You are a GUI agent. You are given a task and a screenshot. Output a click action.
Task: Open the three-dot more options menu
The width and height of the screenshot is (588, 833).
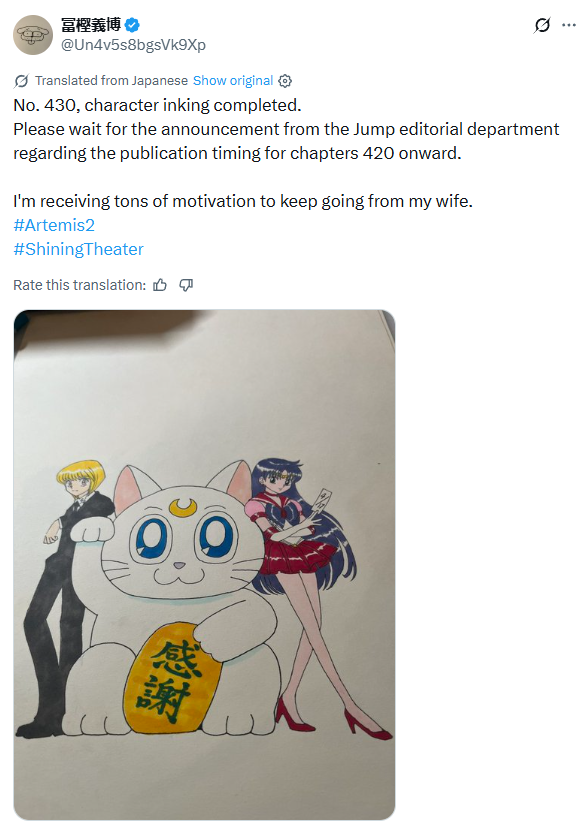[x=569, y=25]
